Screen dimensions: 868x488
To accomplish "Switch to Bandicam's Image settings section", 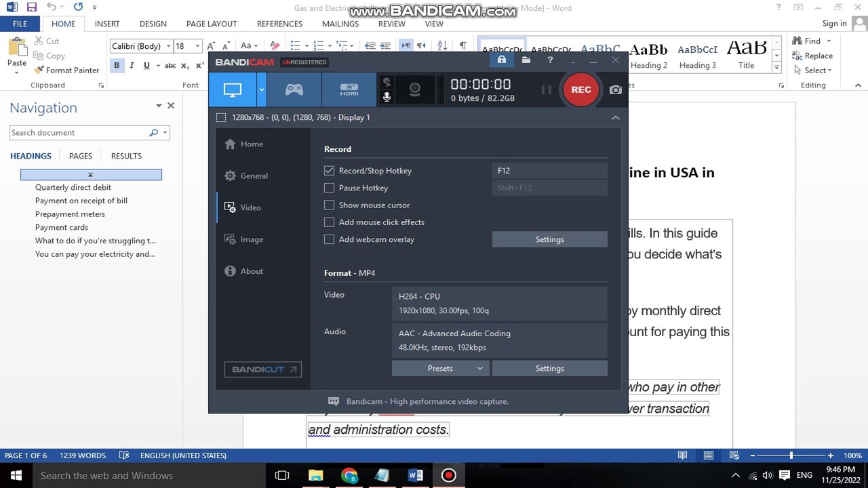I will pyautogui.click(x=252, y=239).
